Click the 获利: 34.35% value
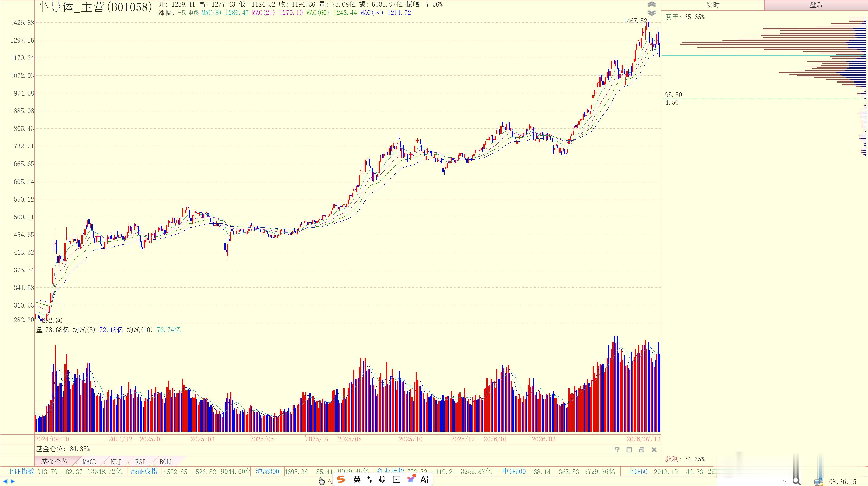Viewport: 868px width, 486px height. (685, 459)
